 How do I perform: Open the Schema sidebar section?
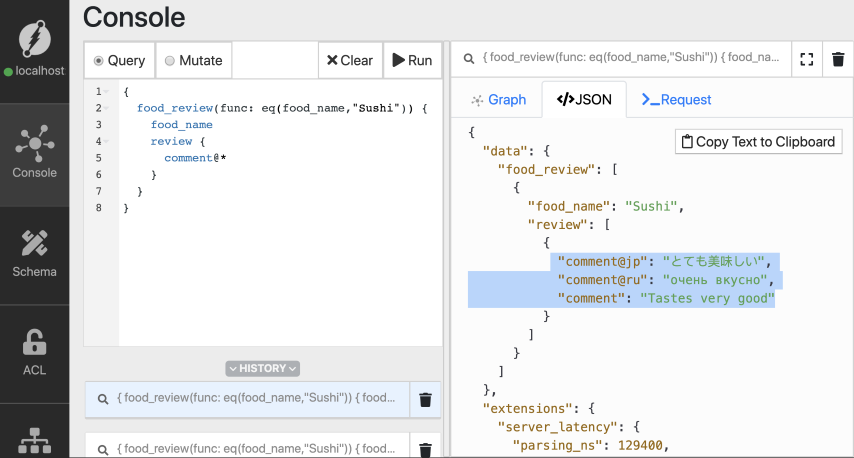point(35,253)
